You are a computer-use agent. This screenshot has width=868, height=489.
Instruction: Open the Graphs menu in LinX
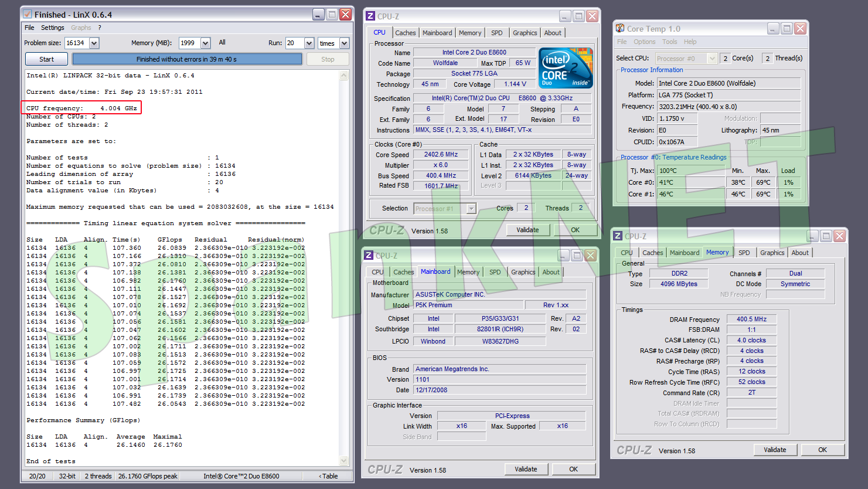coord(81,28)
